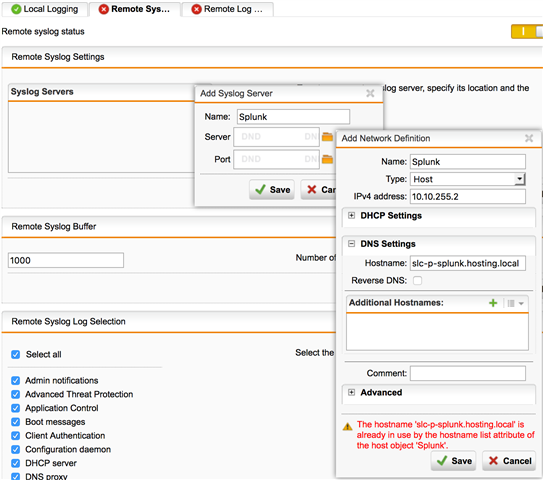Screen dimensions: 543x480
Task: Expand the DHCP Settings section
Action: (351, 215)
